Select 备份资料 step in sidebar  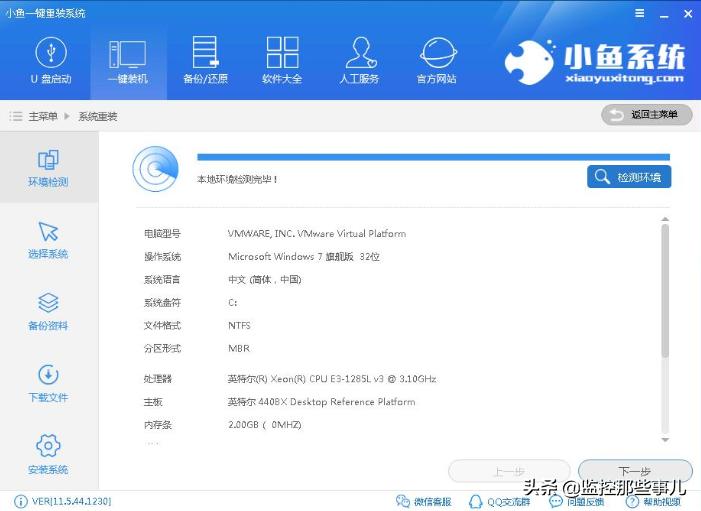click(x=48, y=312)
